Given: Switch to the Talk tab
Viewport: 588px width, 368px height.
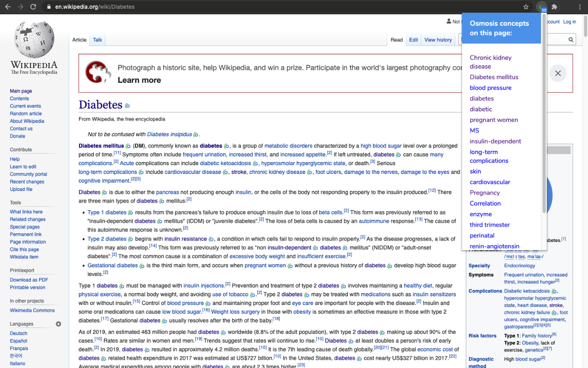Looking at the screenshot, I should [x=97, y=40].
